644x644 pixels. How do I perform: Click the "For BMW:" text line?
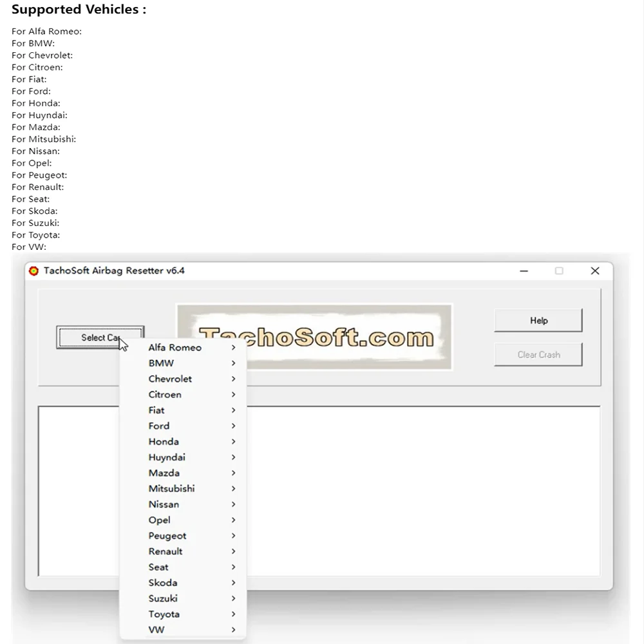[x=33, y=44]
